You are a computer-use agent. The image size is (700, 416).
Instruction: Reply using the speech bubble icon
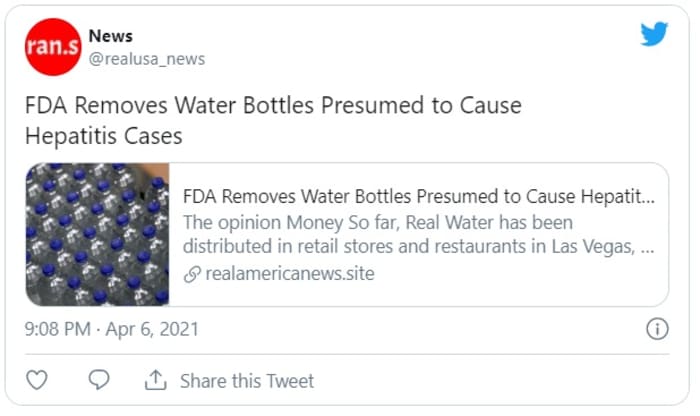click(98, 381)
